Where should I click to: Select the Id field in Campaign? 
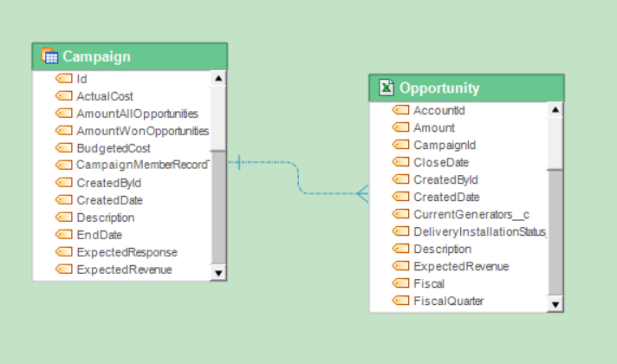point(82,79)
